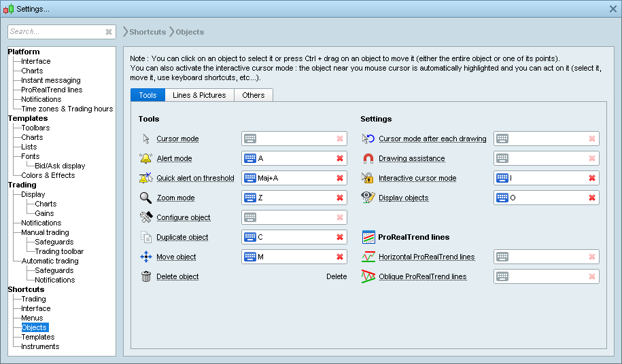
Task: Clear the search box text
Action: (x=109, y=32)
